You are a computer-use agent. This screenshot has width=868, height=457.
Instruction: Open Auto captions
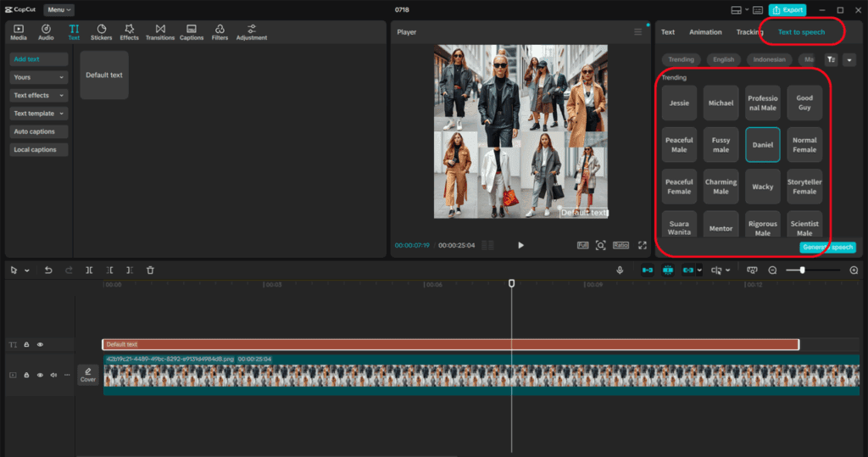pyautogui.click(x=38, y=131)
